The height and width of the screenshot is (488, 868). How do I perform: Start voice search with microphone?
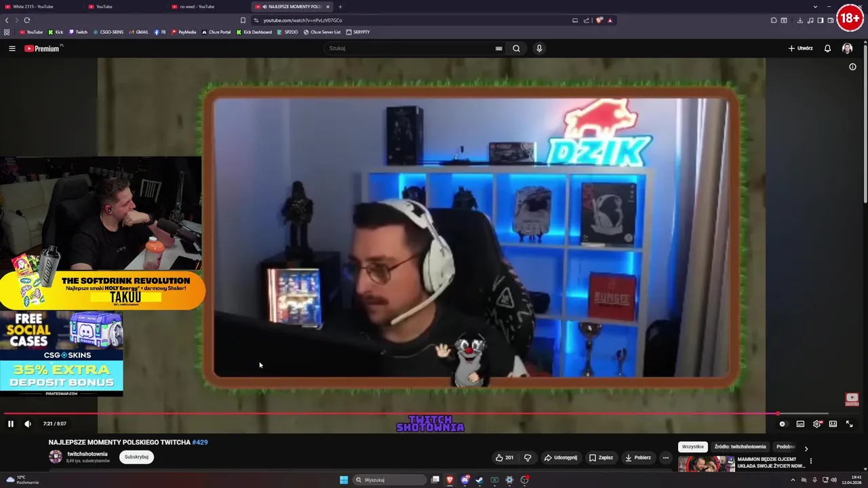point(539,48)
